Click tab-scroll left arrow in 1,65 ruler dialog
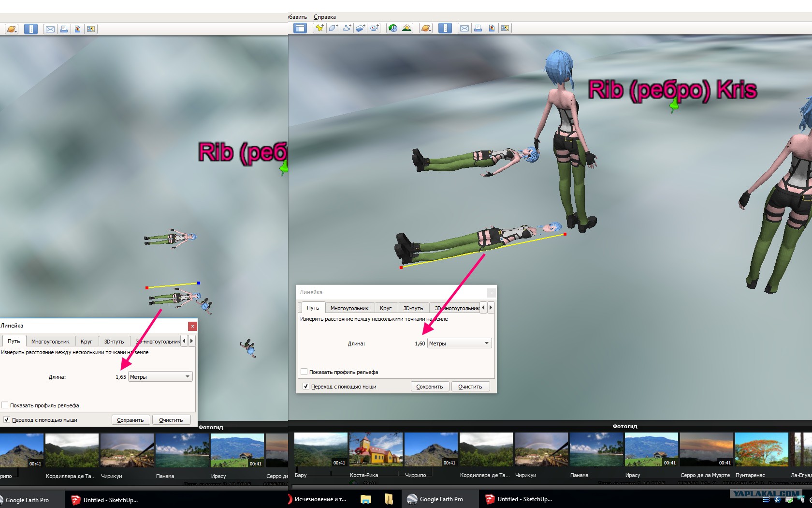Screen dimensions: 812x508 click(184, 341)
